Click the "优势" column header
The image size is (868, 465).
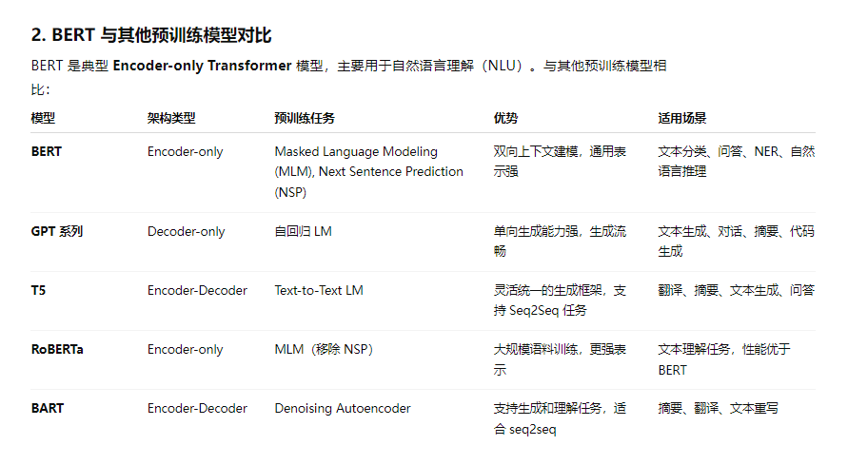[505, 118]
